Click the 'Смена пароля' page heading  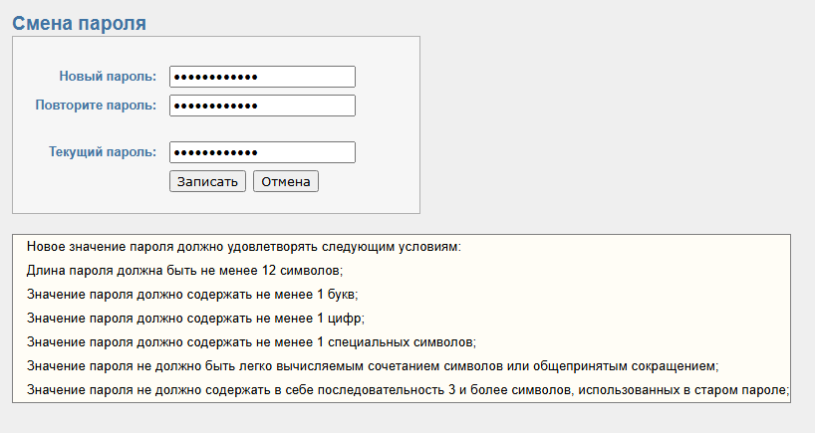click(79, 22)
